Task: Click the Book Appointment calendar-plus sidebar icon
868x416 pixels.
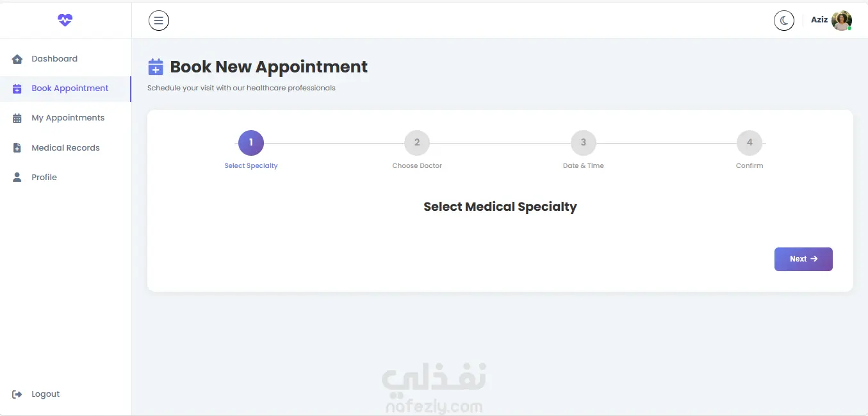Action: pos(17,88)
